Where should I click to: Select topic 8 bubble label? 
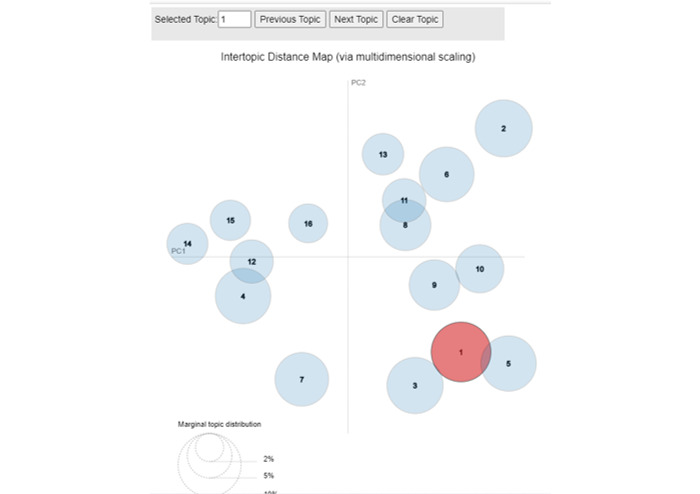[405, 225]
